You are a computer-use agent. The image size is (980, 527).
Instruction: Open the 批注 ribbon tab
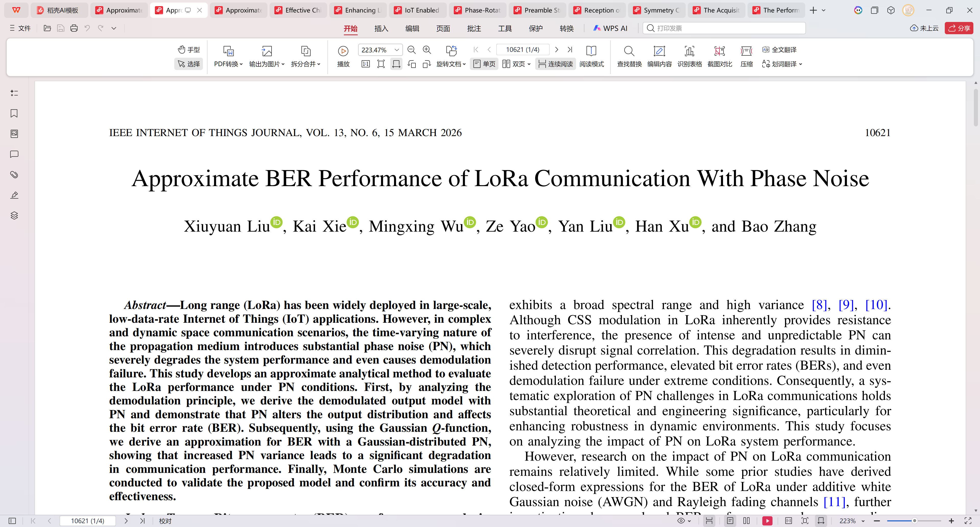click(474, 29)
